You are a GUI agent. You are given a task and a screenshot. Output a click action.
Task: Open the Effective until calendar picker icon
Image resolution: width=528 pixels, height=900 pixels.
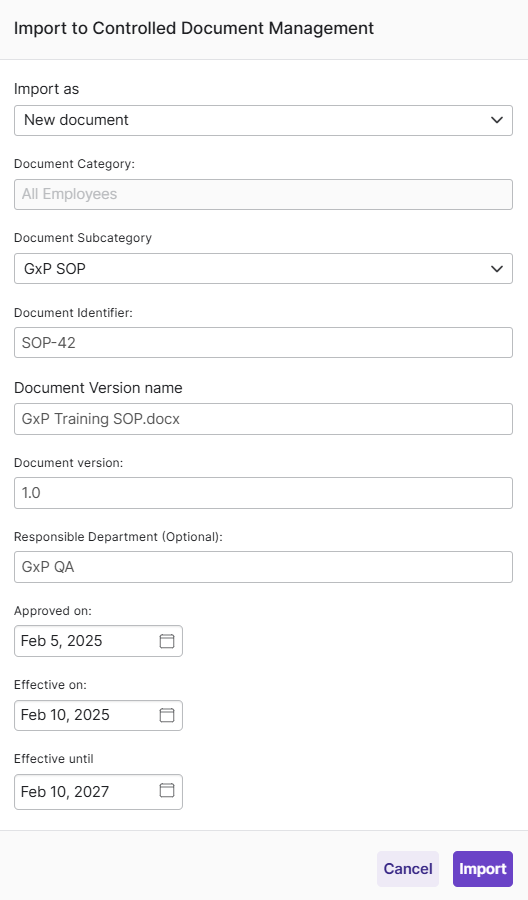[x=166, y=790]
